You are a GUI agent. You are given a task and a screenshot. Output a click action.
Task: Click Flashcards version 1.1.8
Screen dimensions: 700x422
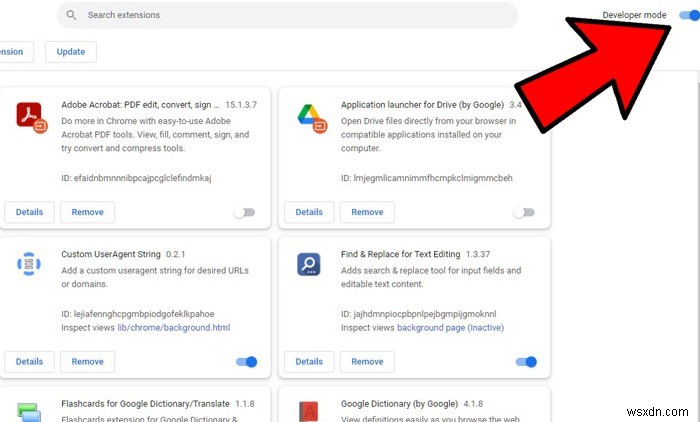(245, 404)
